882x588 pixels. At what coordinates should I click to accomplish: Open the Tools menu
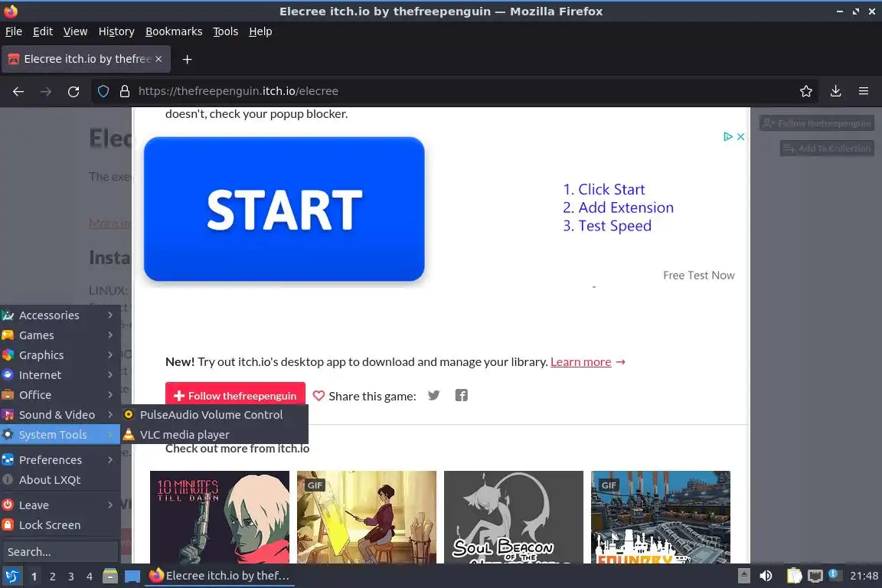point(226,31)
